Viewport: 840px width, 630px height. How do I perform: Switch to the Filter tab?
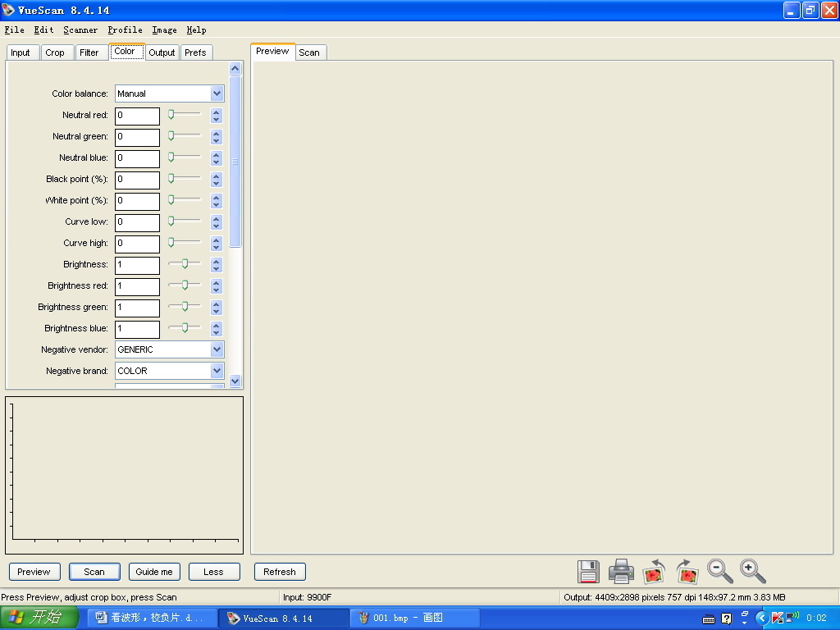[x=89, y=52]
